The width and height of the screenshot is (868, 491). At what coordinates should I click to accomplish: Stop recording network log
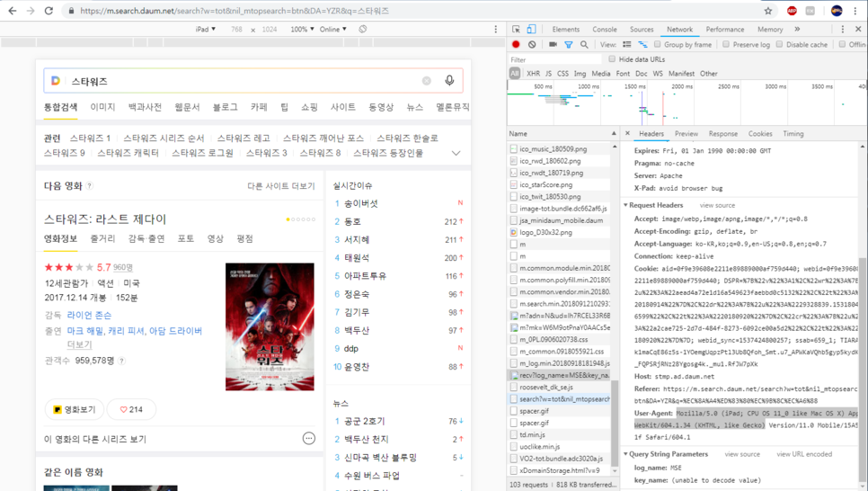pyautogui.click(x=516, y=44)
